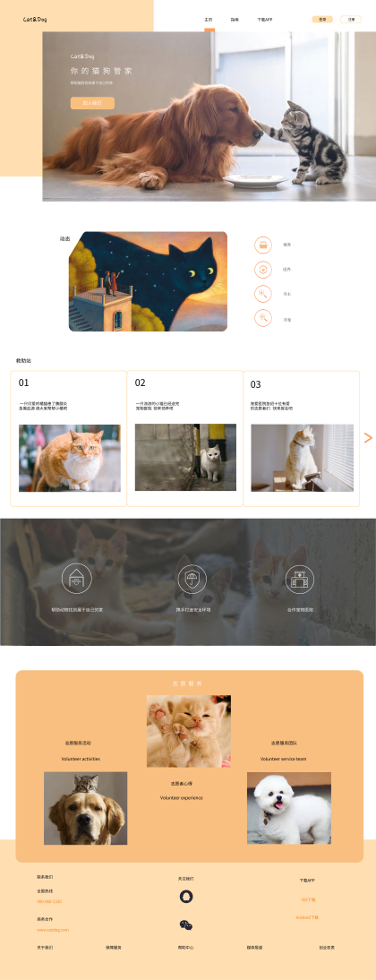Select the highlighted first navigation tab
Viewport: 376px width, 980px height.
(x=209, y=20)
